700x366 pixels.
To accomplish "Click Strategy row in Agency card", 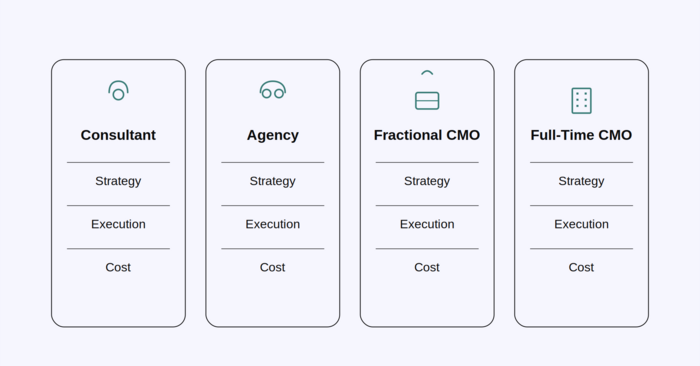I will [273, 181].
